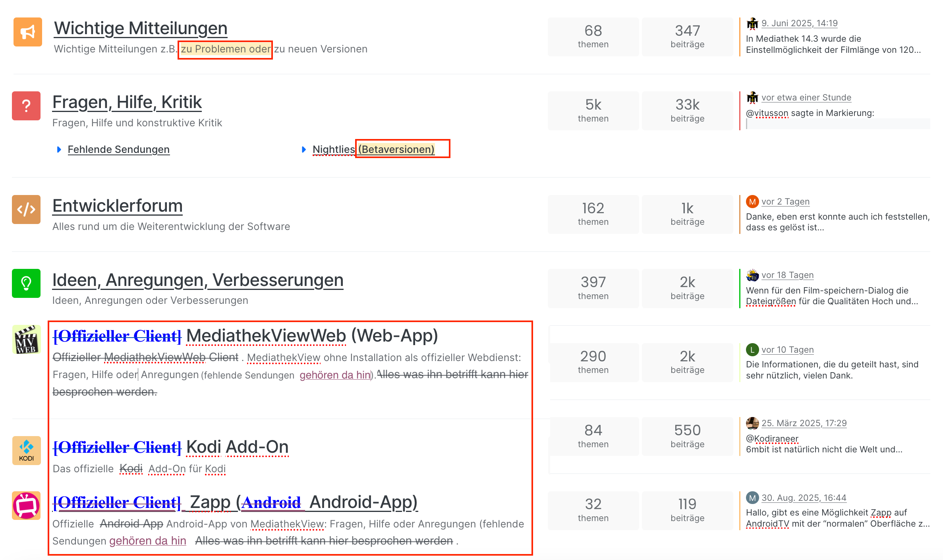Click the Entwicklerforum code brackets icon
The width and height of the screenshot is (943, 560).
[x=26, y=209]
